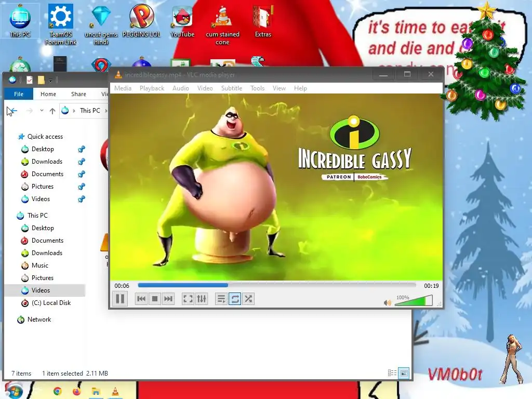The width and height of the screenshot is (532, 399).
Task: Open the Media menu in VLC
Action: coord(123,88)
